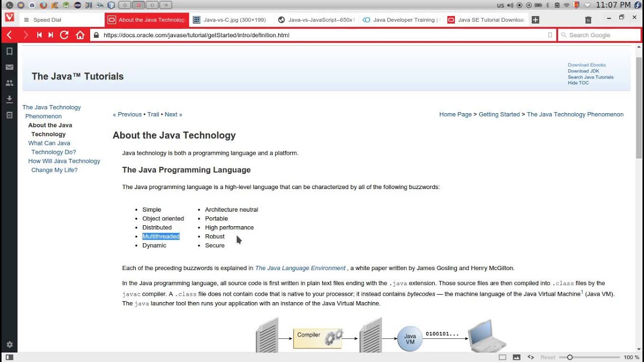This screenshot has height=362, width=644.
Task: Switch to the Java-vs-JavaScript tab
Action: (x=316, y=20)
